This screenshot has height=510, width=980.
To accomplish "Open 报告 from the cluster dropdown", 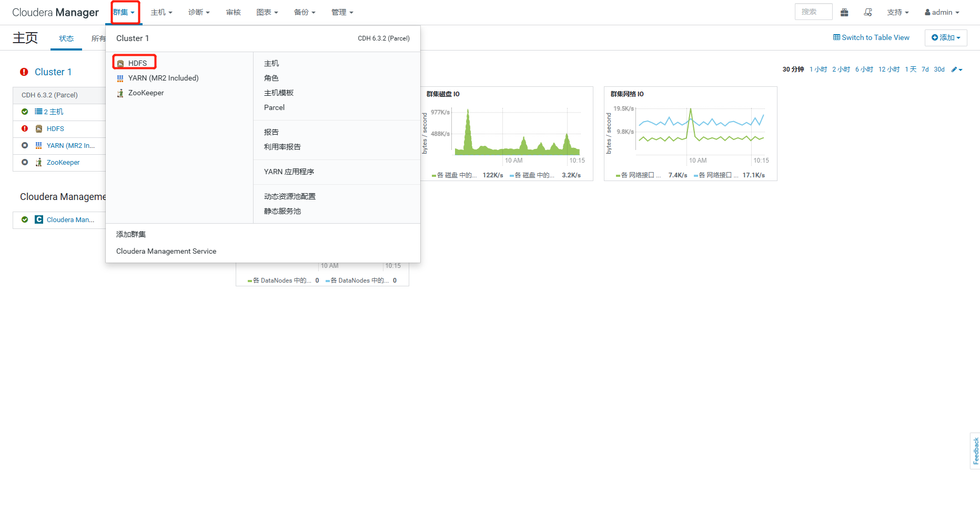I will click(271, 133).
